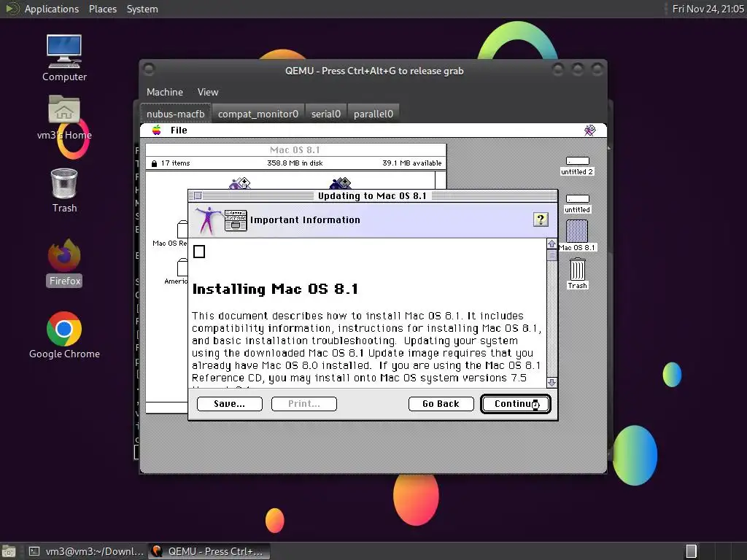Open the QEMU View menu

tap(208, 92)
